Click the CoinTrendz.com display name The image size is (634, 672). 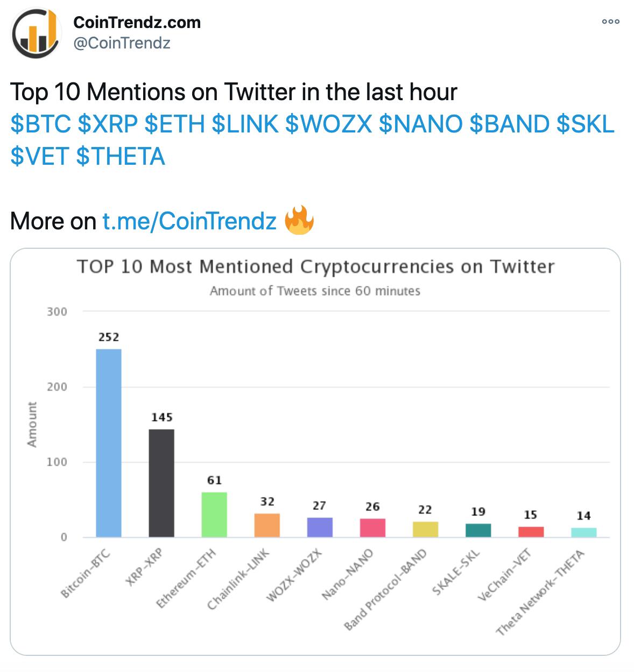[x=136, y=23]
